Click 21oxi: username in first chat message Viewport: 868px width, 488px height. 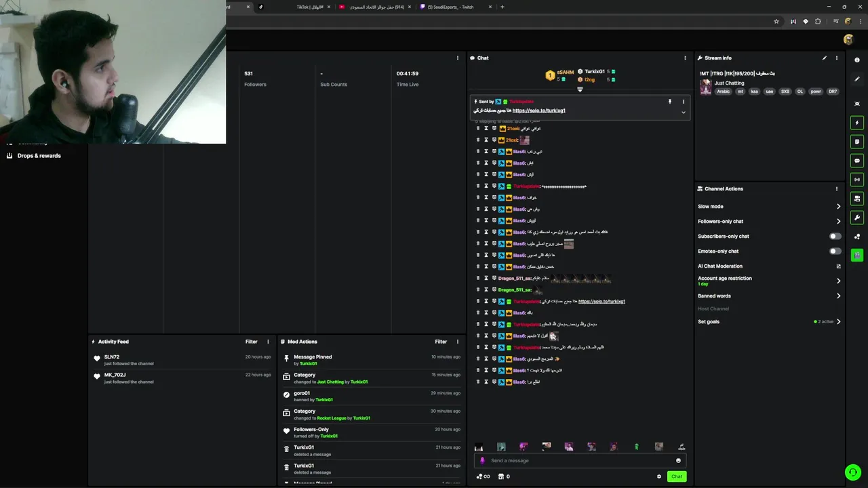(513, 129)
